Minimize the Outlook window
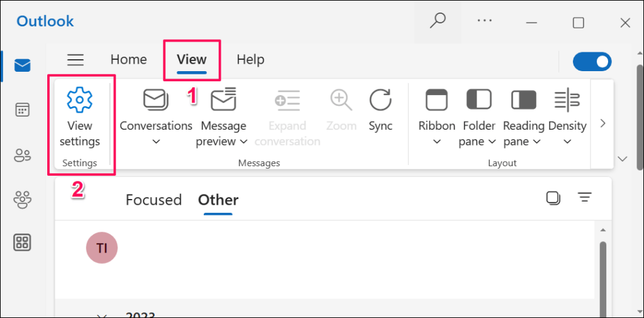The width and height of the screenshot is (644, 318). click(x=531, y=23)
